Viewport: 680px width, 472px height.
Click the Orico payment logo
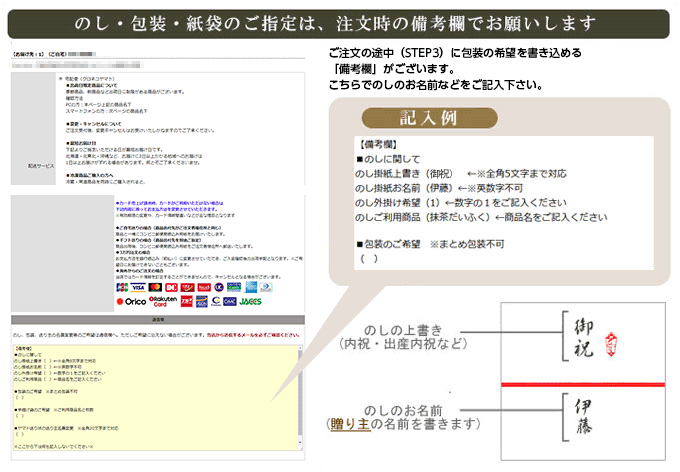click(x=131, y=299)
